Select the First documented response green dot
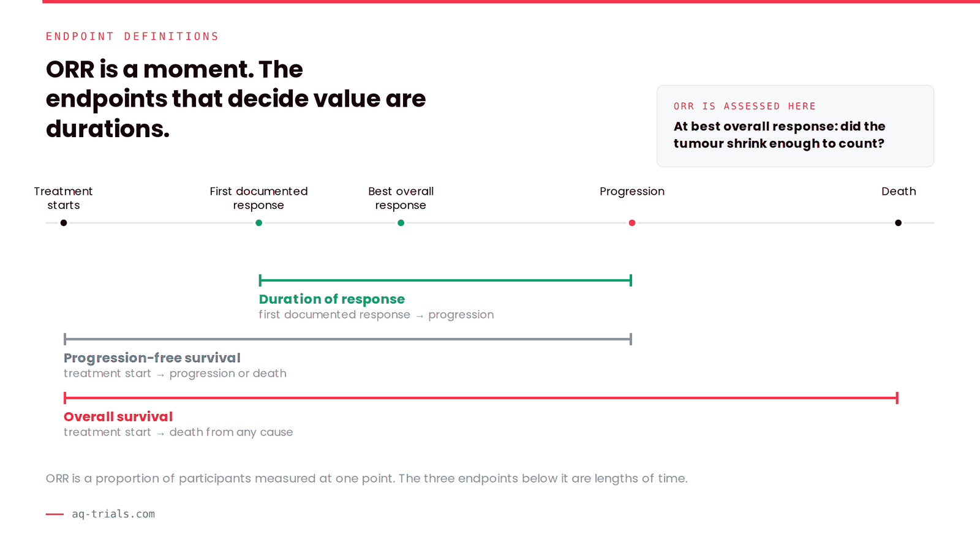 259,223
